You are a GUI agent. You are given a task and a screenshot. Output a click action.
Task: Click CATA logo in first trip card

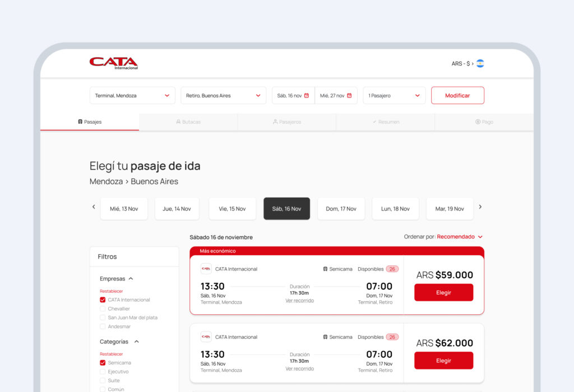click(206, 269)
